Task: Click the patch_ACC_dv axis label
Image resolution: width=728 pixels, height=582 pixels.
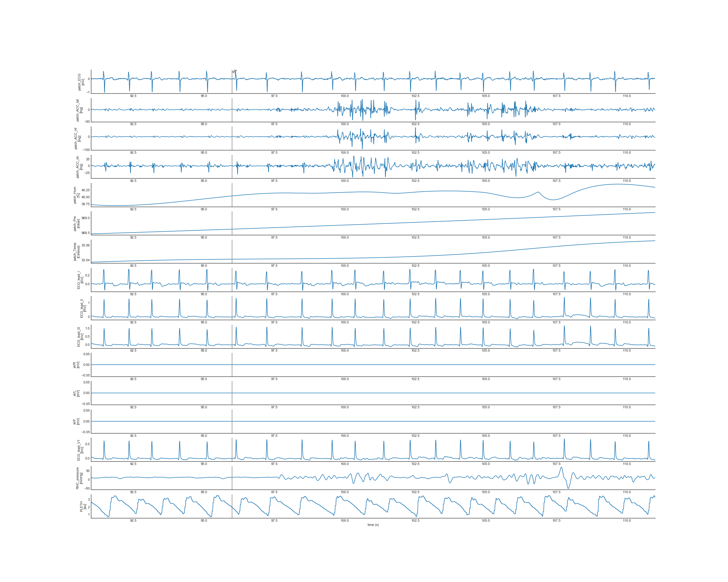Action: [x=79, y=167]
